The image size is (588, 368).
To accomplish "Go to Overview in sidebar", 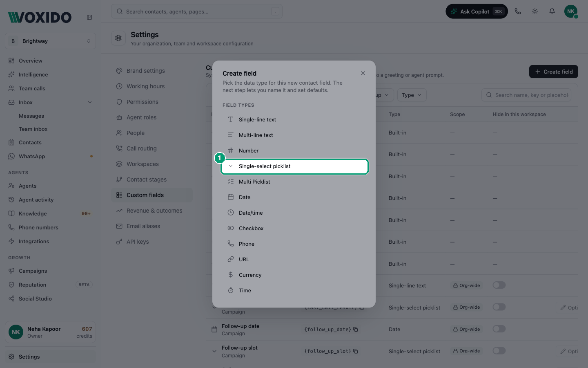I will tap(51, 61).
